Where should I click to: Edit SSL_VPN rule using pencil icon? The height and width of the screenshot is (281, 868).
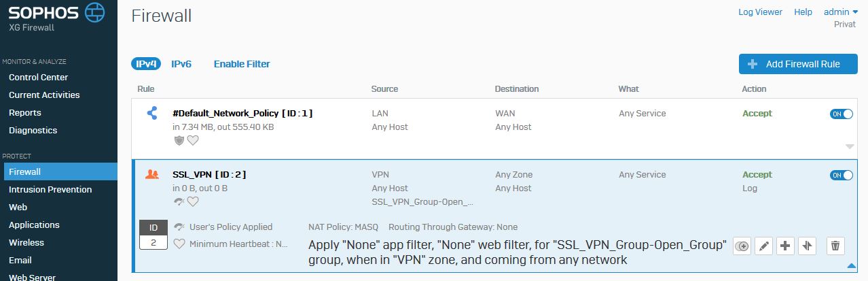pyautogui.click(x=764, y=246)
